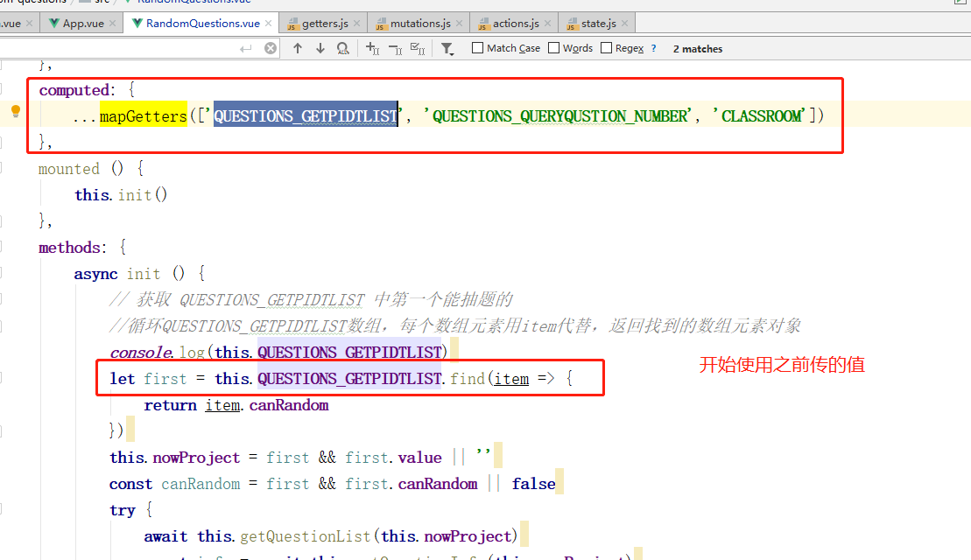The width and height of the screenshot is (971, 560).
Task: Click the 'try' keyword
Action: pos(122,510)
